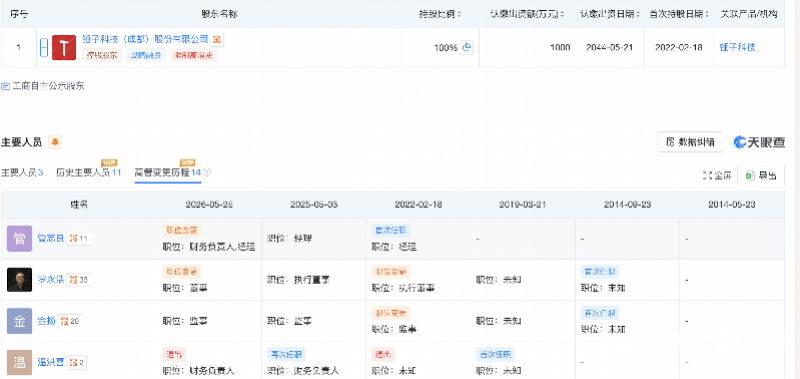The width and height of the screenshot is (800, 379).
Task: Open 锤子科技（成都）股份有限公司 shareholder link
Action: (145, 39)
